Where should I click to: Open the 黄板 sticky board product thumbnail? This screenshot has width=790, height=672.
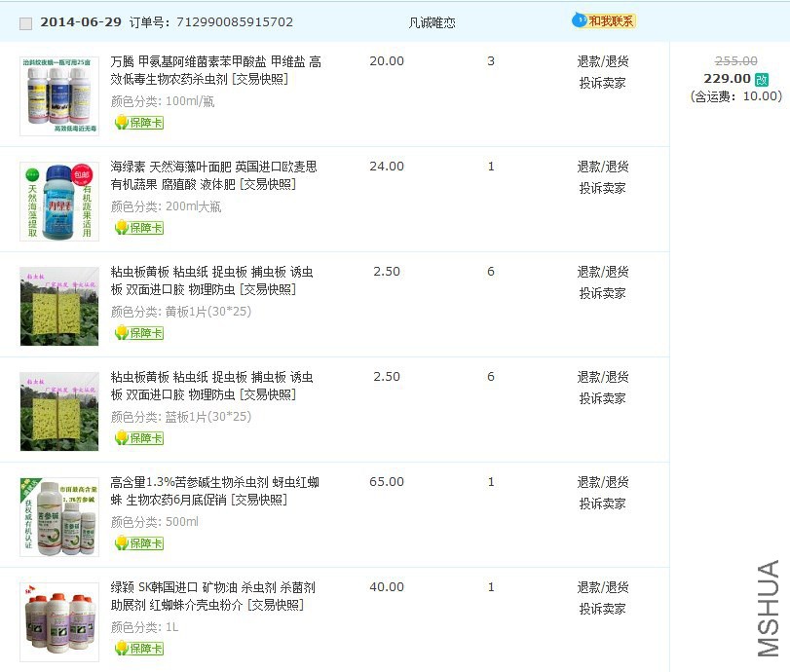(x=59, y=306)
